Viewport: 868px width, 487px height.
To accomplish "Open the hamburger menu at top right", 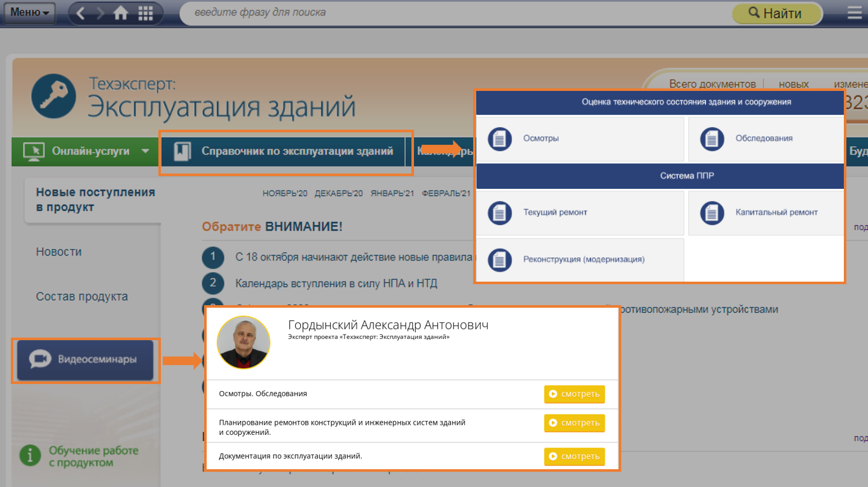I will pos(856,13).
